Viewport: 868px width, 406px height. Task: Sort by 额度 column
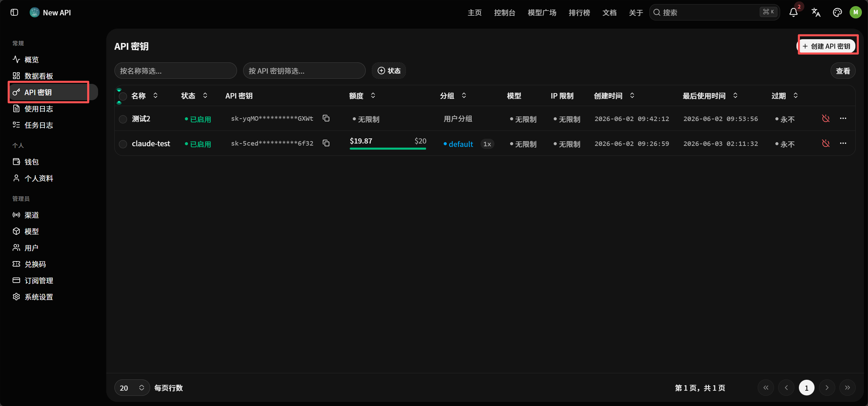tap(362, 96)
